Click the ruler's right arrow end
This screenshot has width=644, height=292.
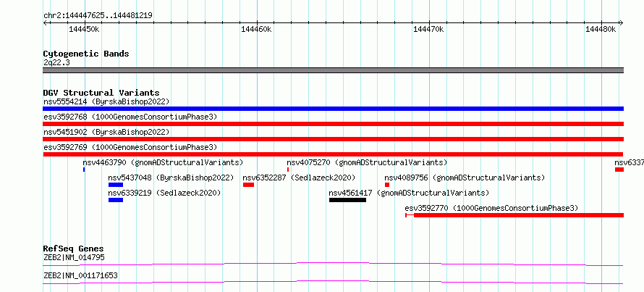(621, 22)
